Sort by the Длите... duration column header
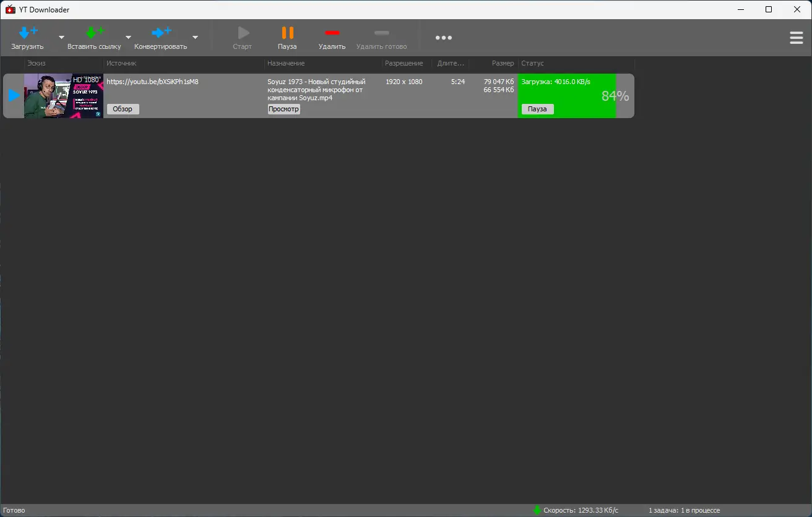The image size is (812, 517). tap(451, 63)
